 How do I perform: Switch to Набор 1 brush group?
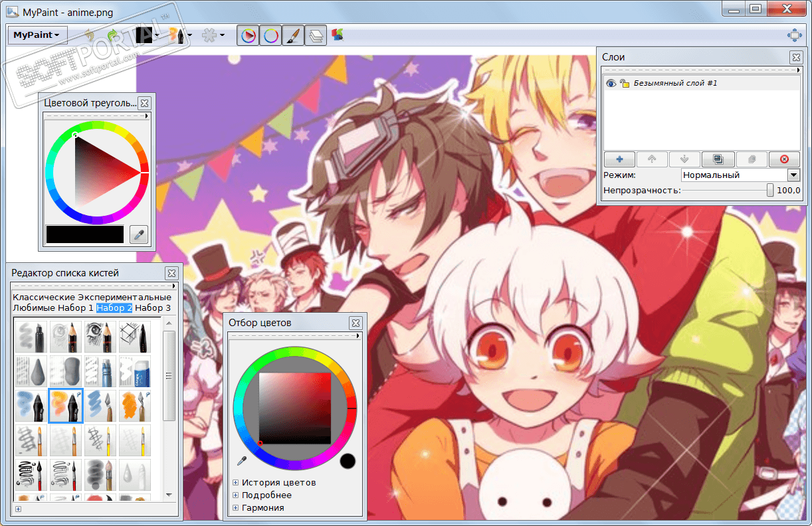(x=76, y=308)
